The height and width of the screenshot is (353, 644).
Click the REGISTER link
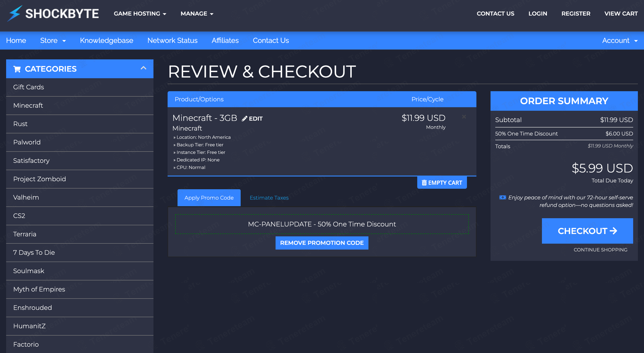[x=576, y=14]
